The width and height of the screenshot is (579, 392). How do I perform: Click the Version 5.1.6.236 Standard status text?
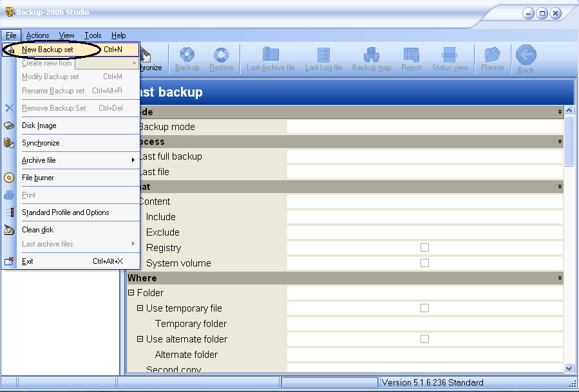(x=432, y=382)
